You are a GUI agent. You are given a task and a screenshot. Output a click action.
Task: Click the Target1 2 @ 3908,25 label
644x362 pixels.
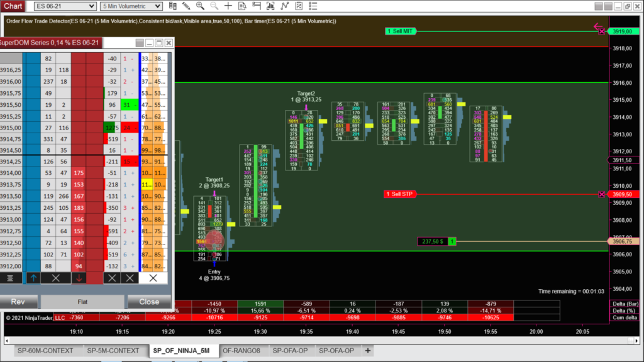(x=214, y=183)
